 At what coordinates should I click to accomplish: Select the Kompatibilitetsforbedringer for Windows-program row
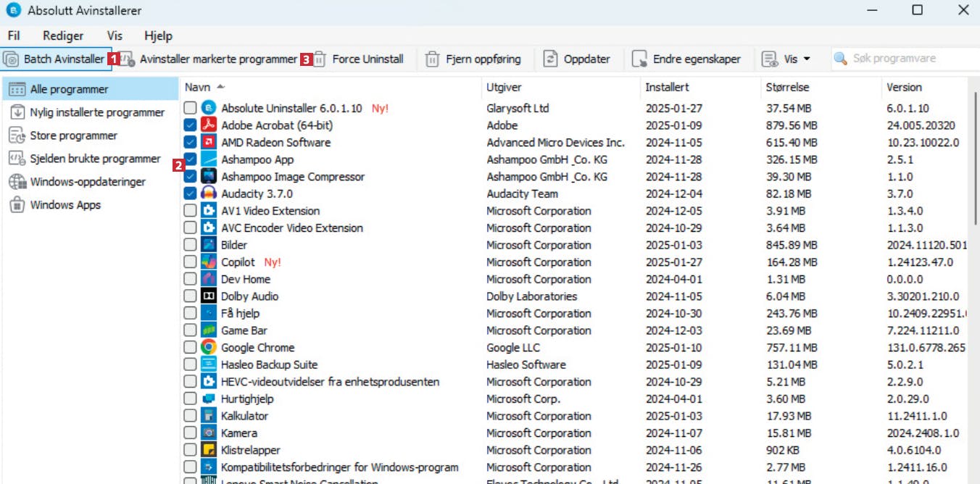pyautogui.click(x=573, y=467)
